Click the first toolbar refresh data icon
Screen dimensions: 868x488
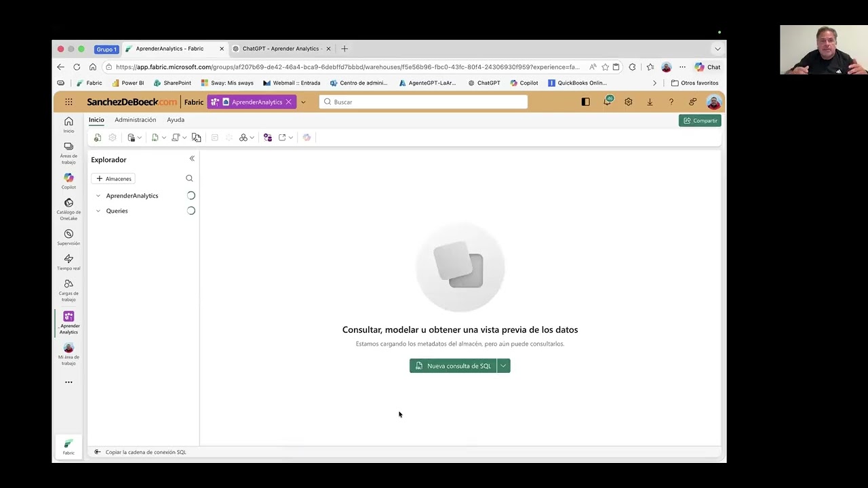coord(98,138)
